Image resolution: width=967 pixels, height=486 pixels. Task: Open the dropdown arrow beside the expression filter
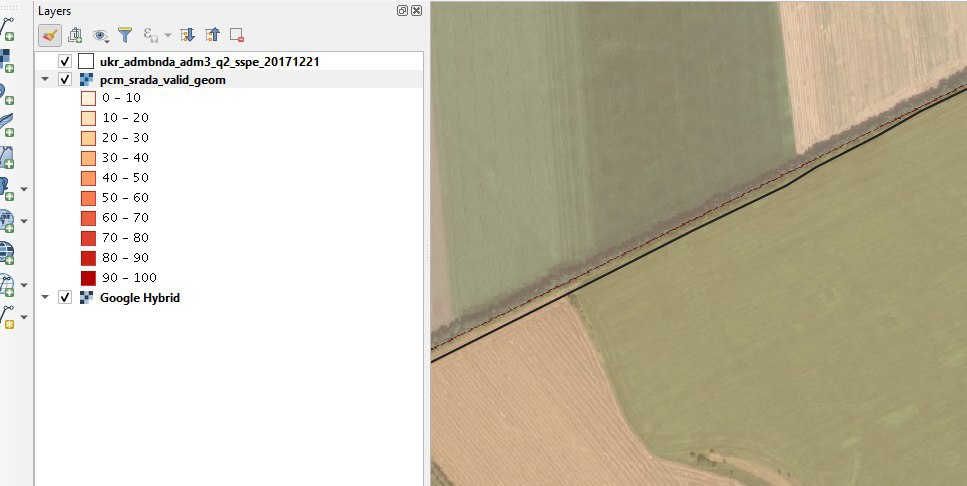[168, 36]
